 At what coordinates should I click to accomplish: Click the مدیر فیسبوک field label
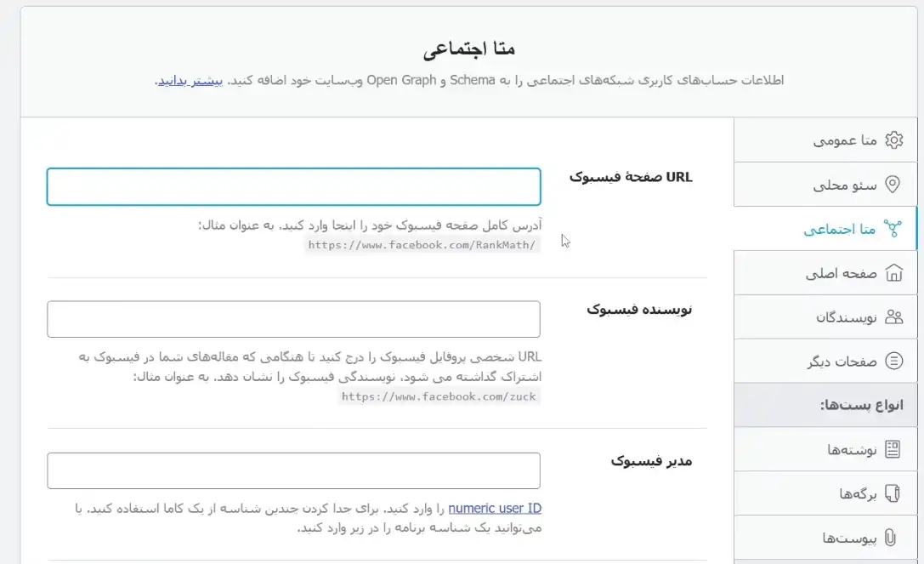pyautogui.click(x=651, y=461)
